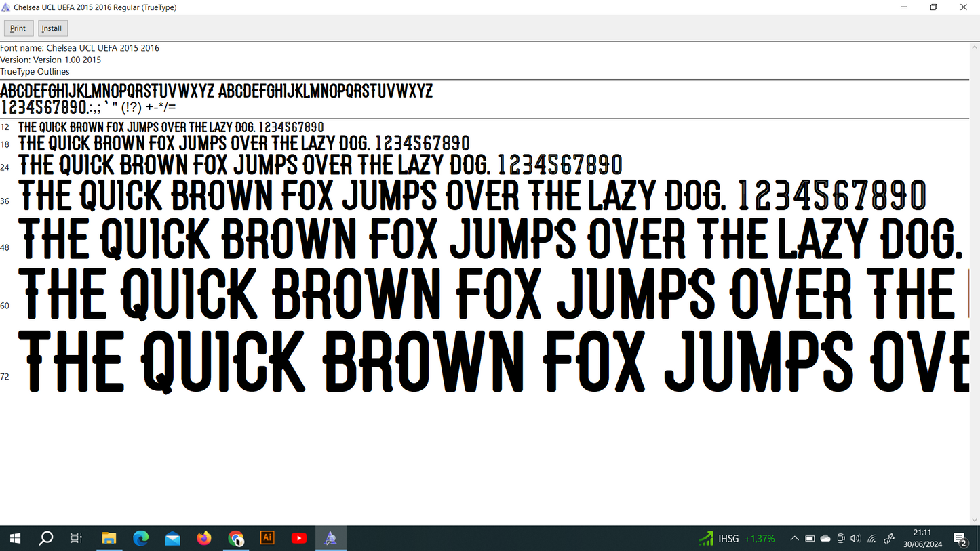Click the Print button
This screenshot has height=551, width=980.
click(18, 28)
